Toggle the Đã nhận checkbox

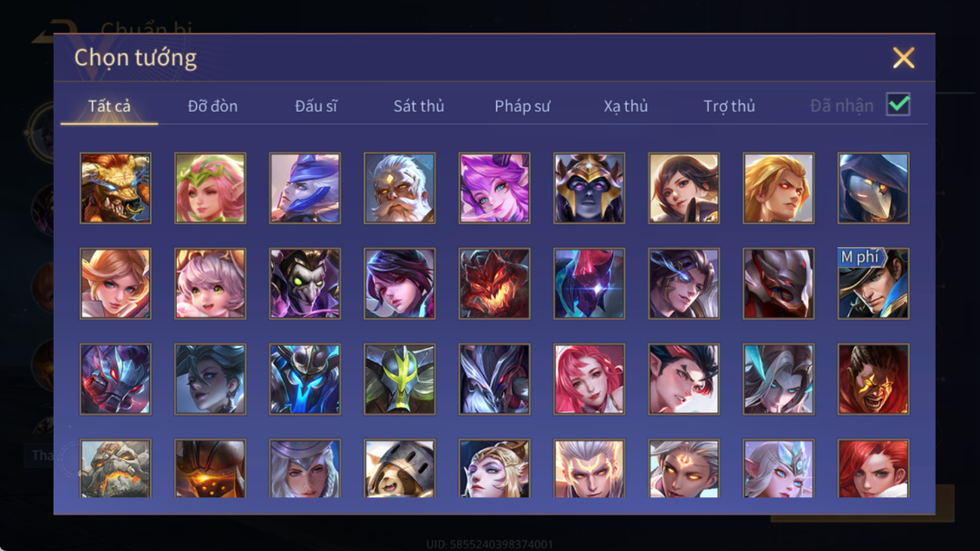point(898,104)
